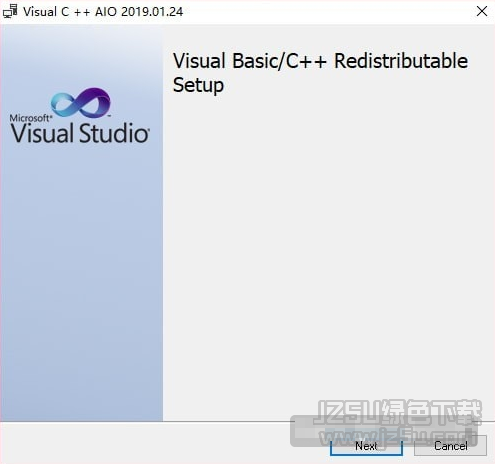
Task: Click the Cancel button
Action: pos(450,446)
